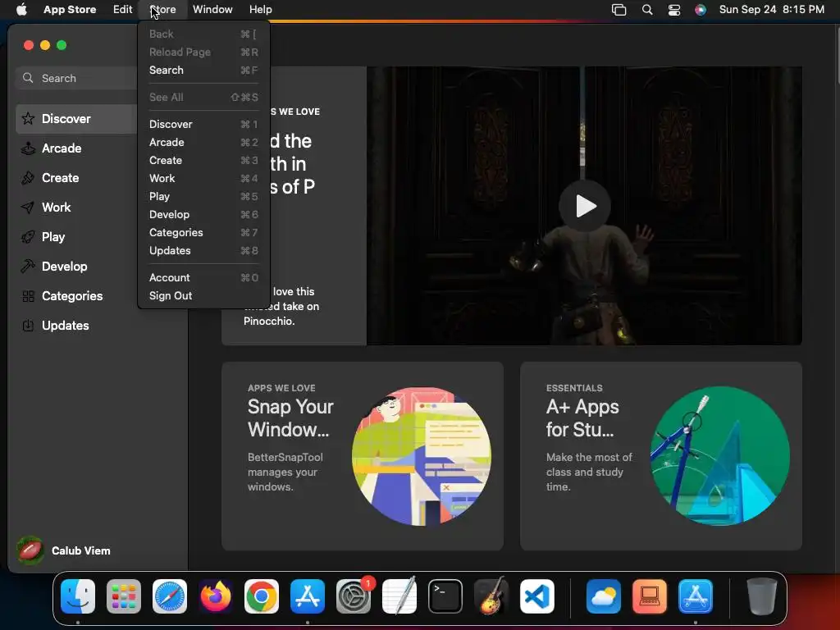Choose Search from the Store menu
Screen dimensions: 840x630
(203, 71)
